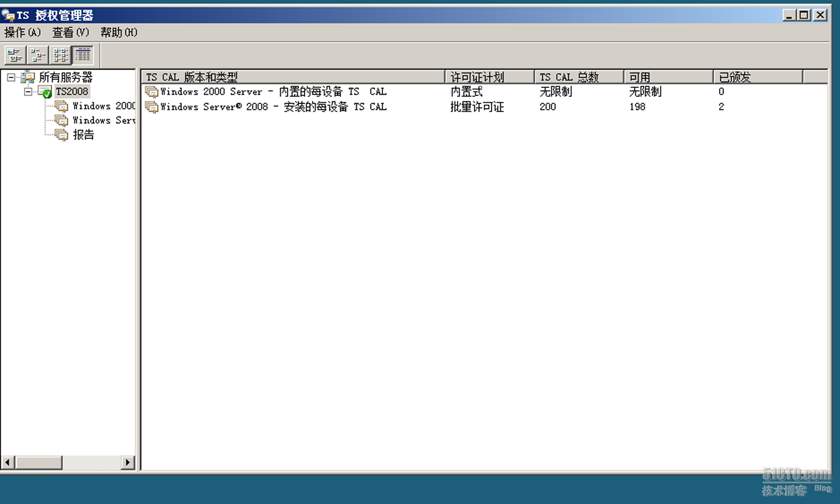The image size is (840, 504).
Task: Collapse the 所有服务器 tree node
Action: [x=11, y=77]
